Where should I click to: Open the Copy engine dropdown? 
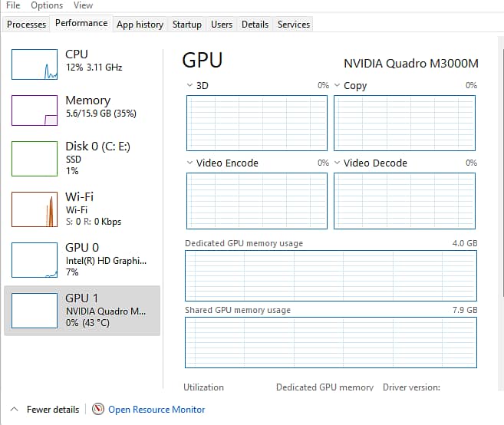click(x=338, y=86)
